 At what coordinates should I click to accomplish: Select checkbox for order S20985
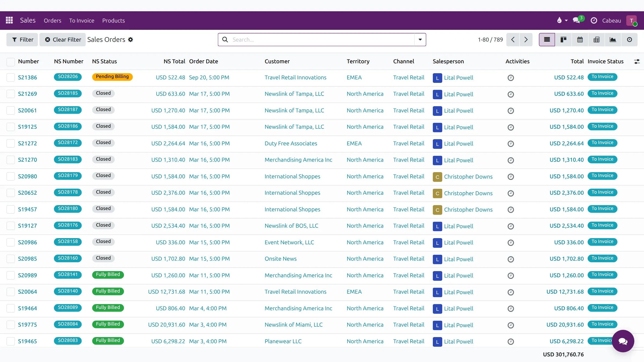coord(10,259)
